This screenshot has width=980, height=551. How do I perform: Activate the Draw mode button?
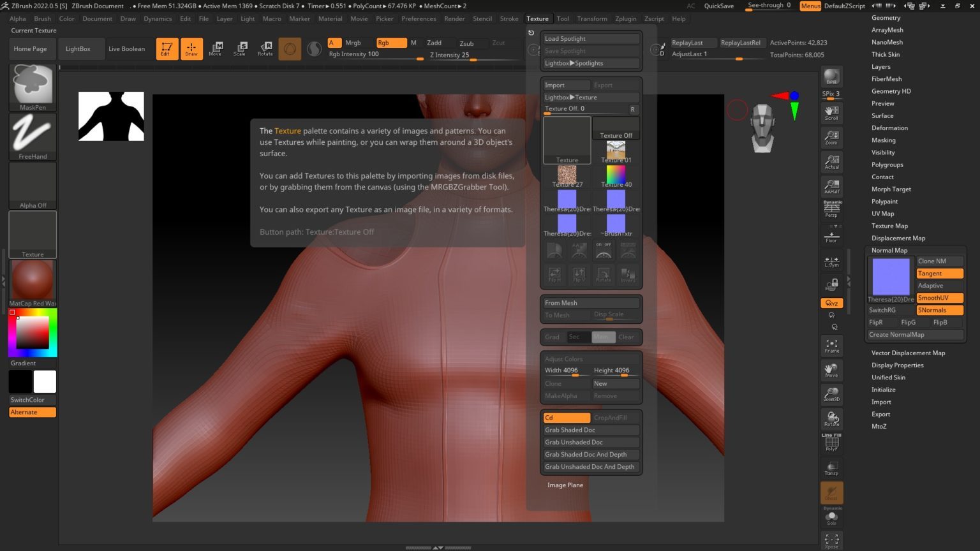click(x=191, y=48)
